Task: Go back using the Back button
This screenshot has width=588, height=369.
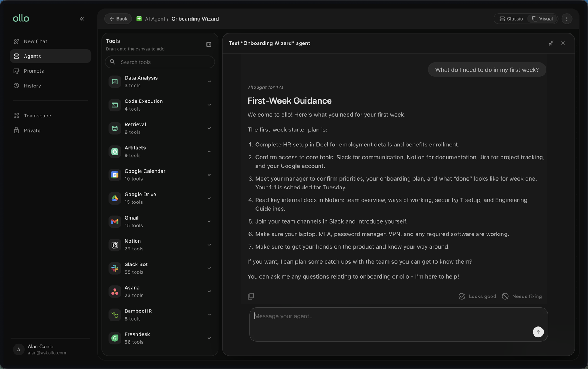Action: coord(118,19)
